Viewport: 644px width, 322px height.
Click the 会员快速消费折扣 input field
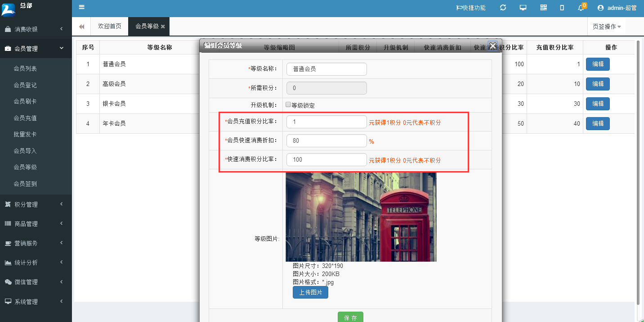click(x=326, y=141)
